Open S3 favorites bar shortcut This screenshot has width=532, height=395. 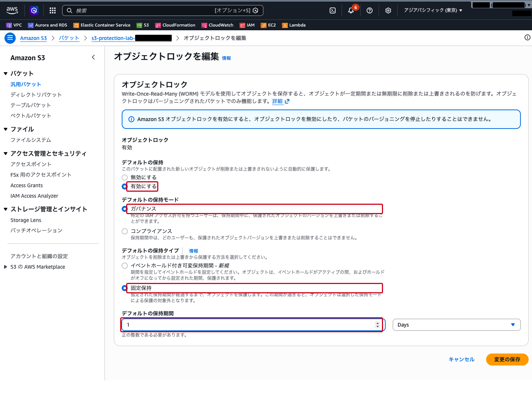pyautogui.click(x=143, y=25)
